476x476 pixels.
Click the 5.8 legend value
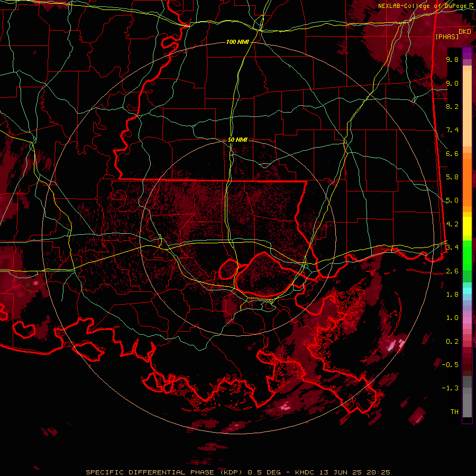452,177
